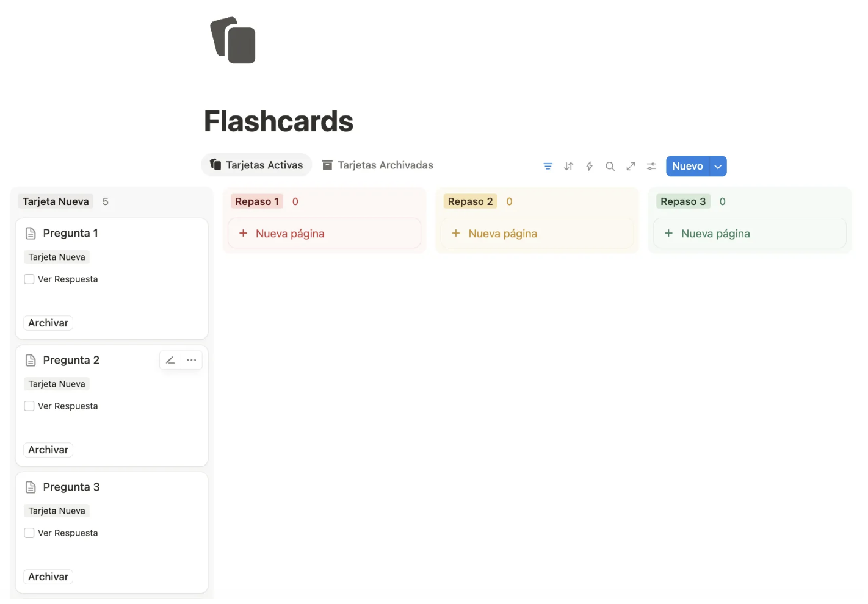Open view settings sliders icon

651,166
